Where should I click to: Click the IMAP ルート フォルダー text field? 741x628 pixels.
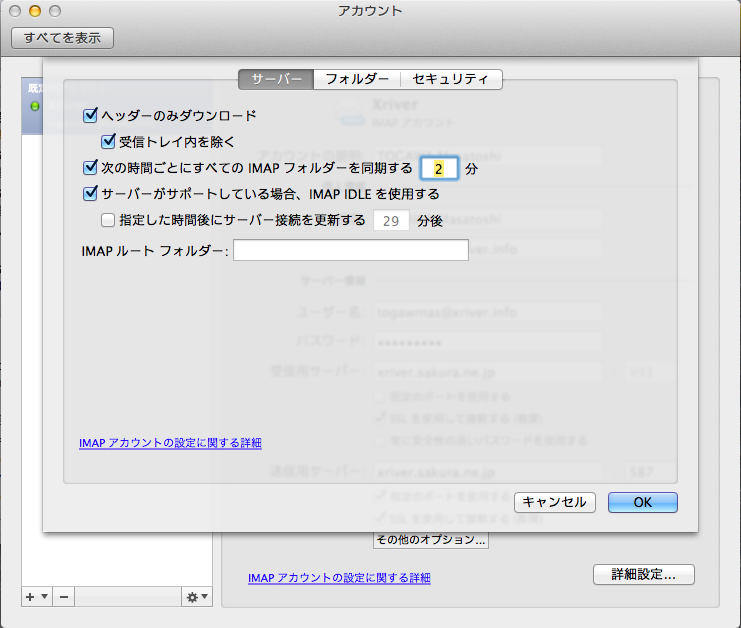[x=350, y=250]
